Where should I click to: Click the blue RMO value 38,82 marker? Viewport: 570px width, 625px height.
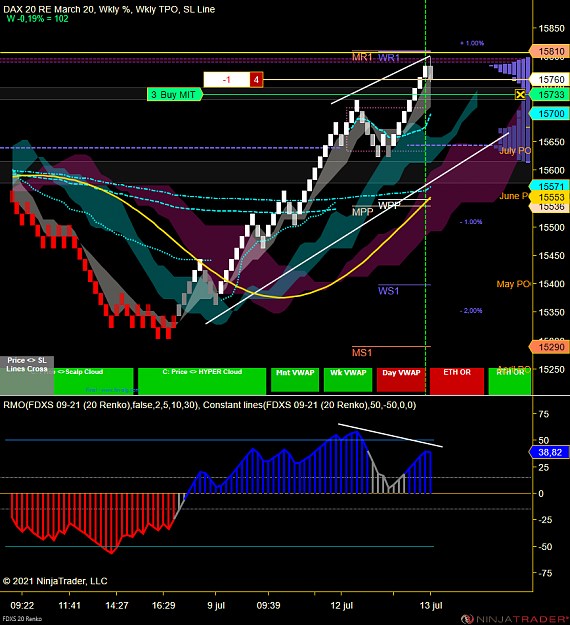pyautogui.click(x=549, y=452)
